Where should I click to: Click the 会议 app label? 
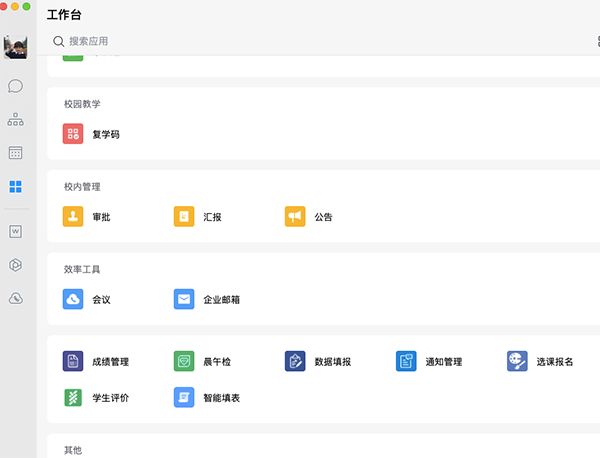pyautogui.click(x=101, y=300)
